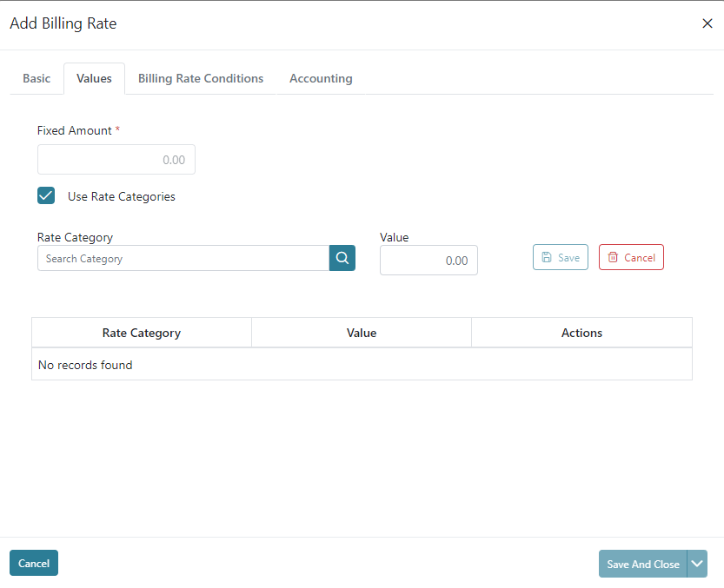Click the Rate Category search magnifier icon
The width and height of the screenshot is (724, 588).
pyautogui.click(x=342, y=258)
